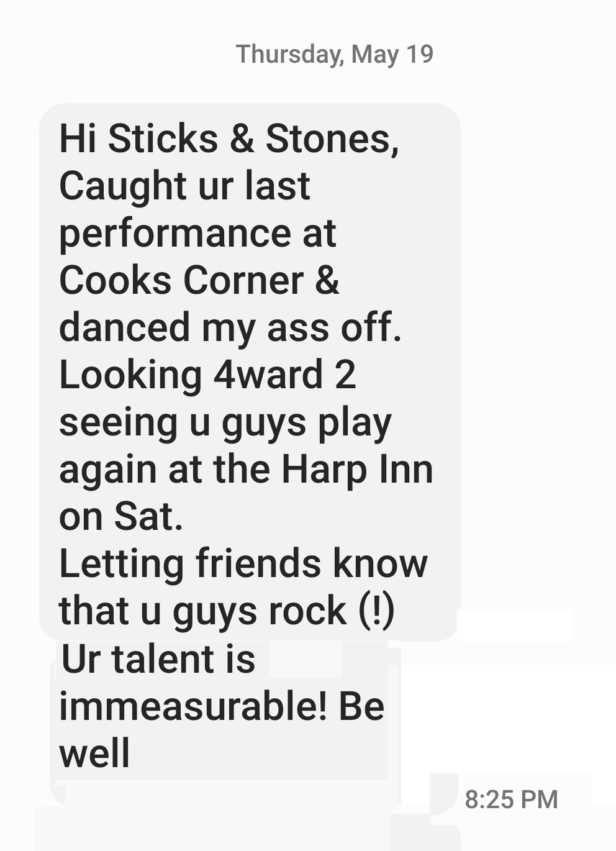This screenshot has height=851, width=616.
Task: Click the 'danced my ass off.' line
Action: [230, 327]
